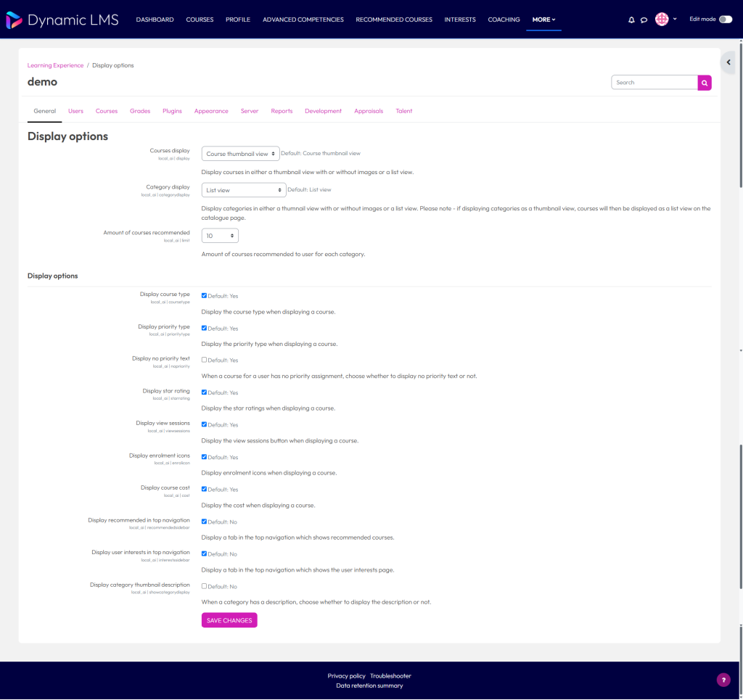Switch to the Server tab

(x=250, y=111)
